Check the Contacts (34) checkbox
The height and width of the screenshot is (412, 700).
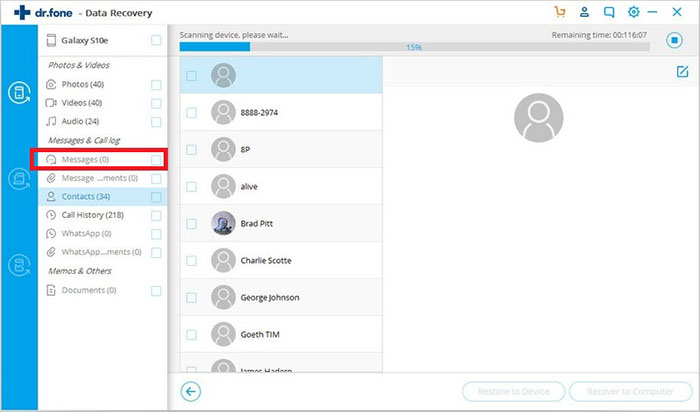[156, 197]
